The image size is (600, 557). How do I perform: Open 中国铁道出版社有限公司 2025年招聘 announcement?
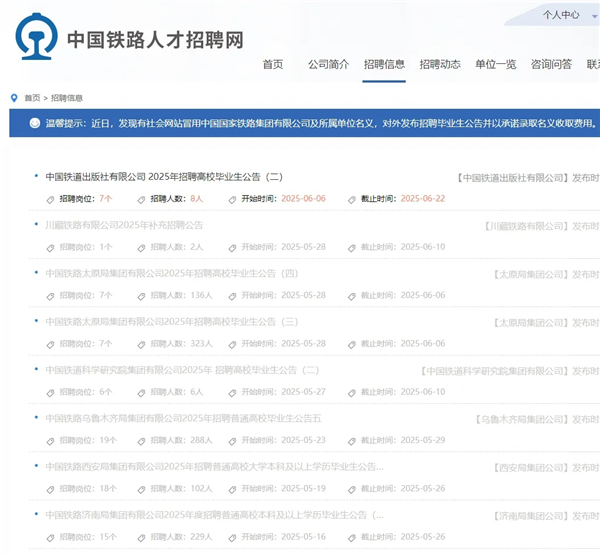164,177
